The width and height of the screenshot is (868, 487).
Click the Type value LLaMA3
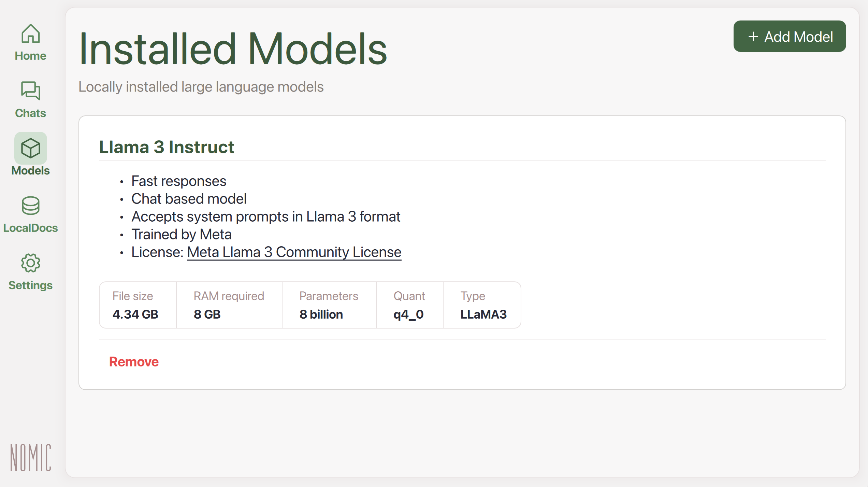(483, 314)
